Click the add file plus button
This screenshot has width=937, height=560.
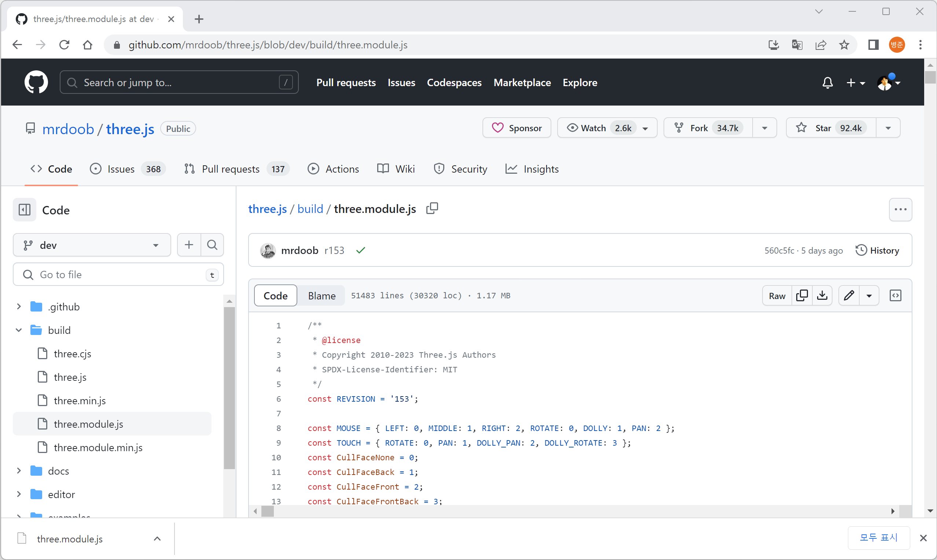189,245
